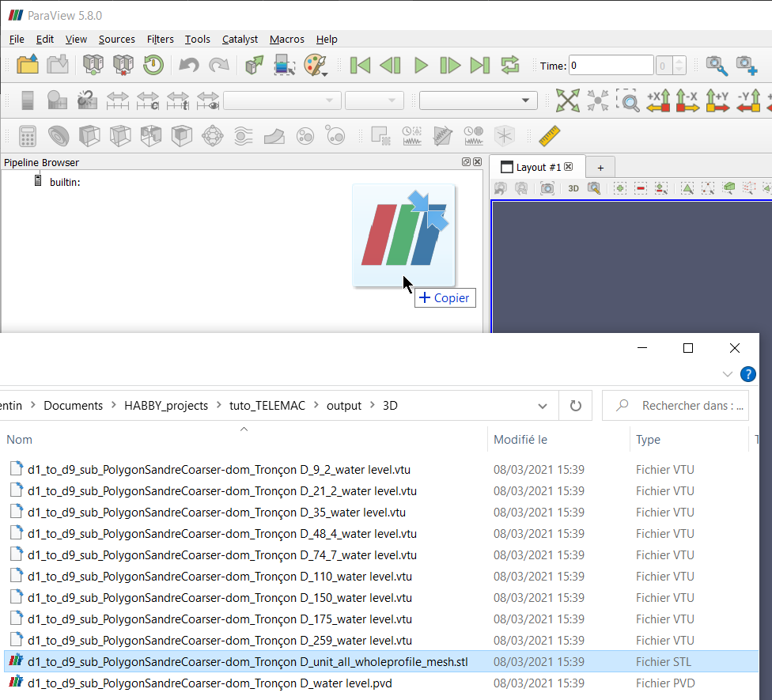Toggle the Pipeline Browser float button

[467, 162]
